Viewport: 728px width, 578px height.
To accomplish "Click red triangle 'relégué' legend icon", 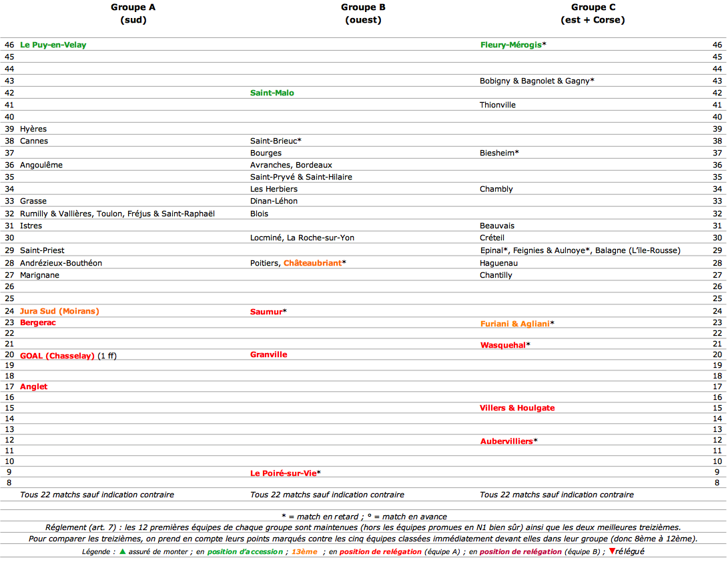I will pyautogui.click(x=612, y=551).
